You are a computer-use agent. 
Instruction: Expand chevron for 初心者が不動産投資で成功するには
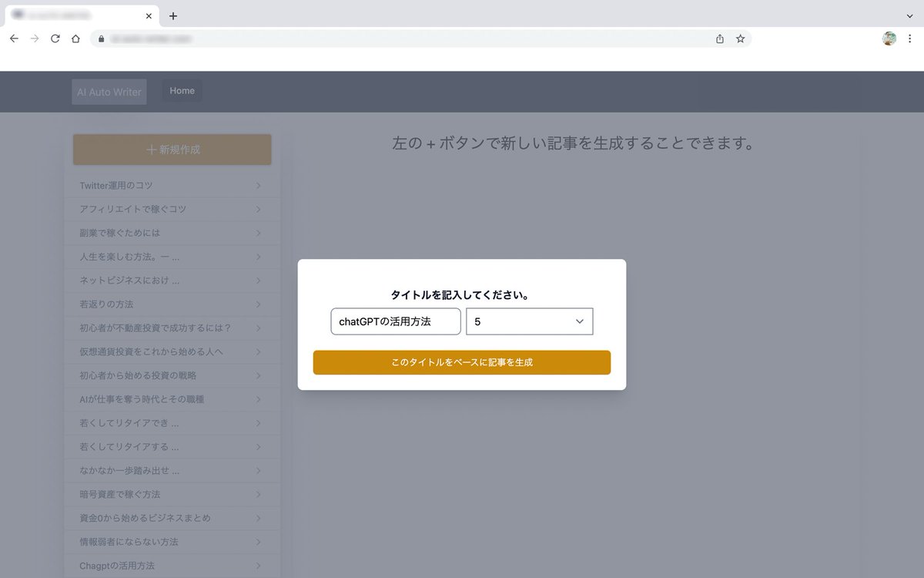click(258, 328)
